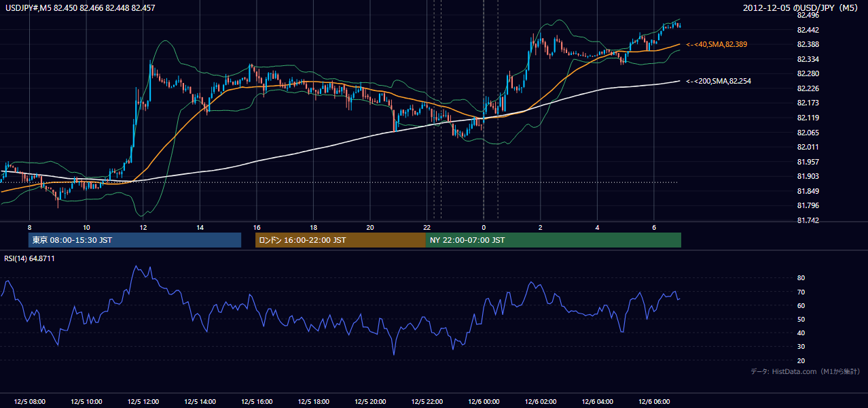Select the ロンドン 16:00-22:00 JST session bar
Screen dimensions: 868x408
340,240
